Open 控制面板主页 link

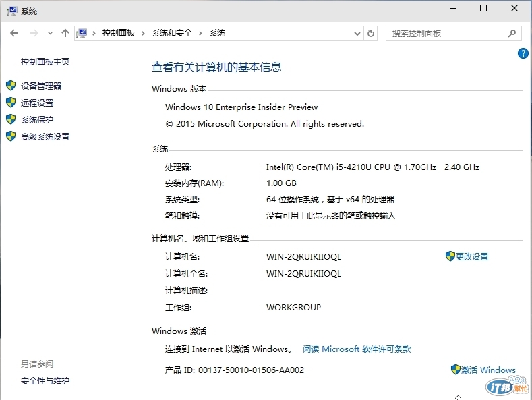coord(45,62)
